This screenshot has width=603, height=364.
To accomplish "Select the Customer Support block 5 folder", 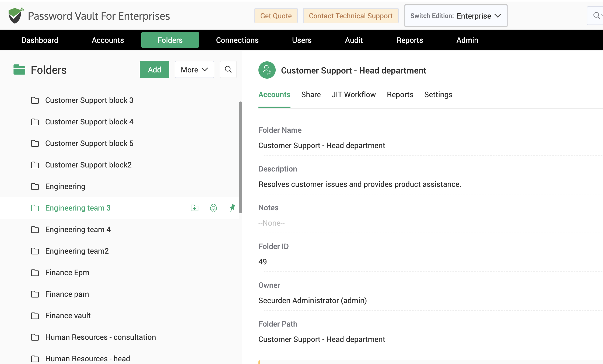I will coord(89,143).
